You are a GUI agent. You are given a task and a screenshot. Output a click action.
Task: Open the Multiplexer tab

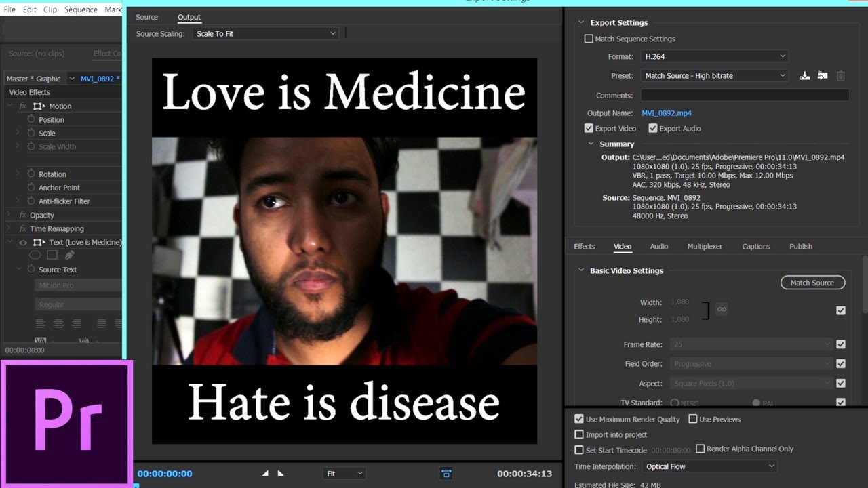[x=705, y=247]
